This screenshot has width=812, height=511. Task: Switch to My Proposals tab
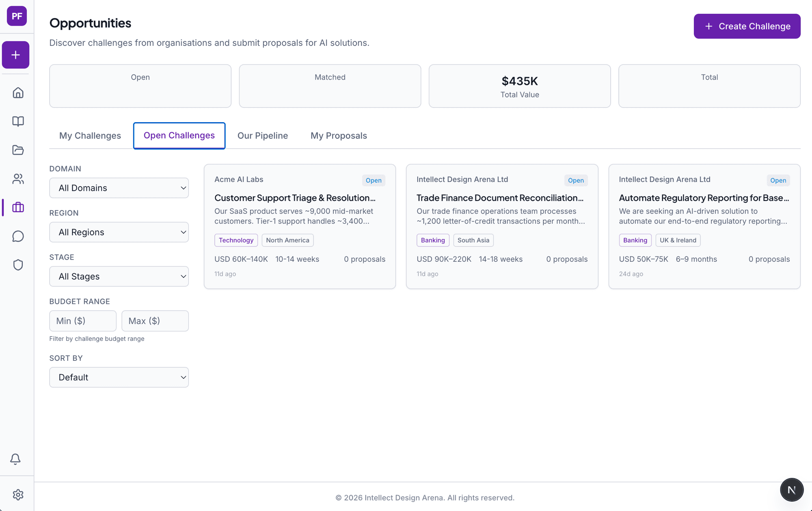point(339,136)
